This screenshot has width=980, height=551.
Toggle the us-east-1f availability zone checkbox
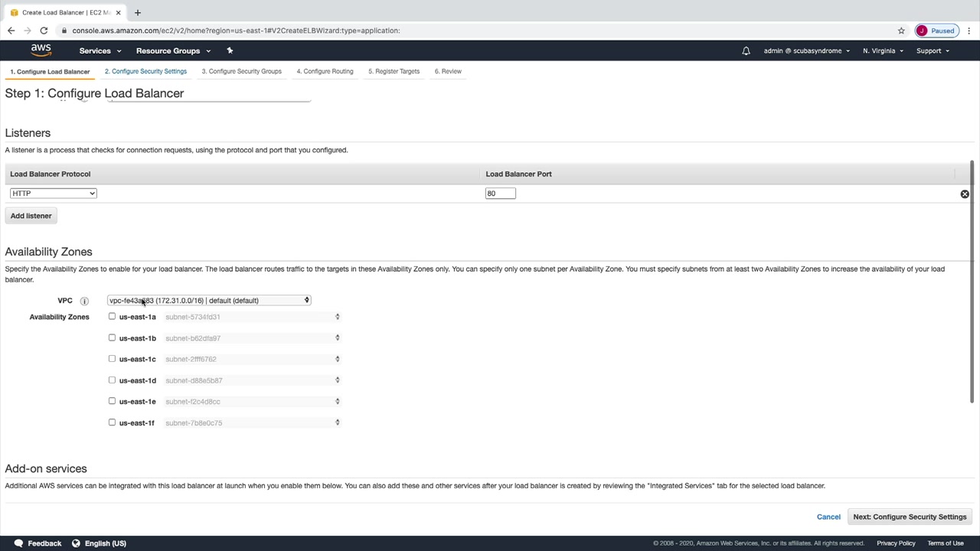coord(112,422)
